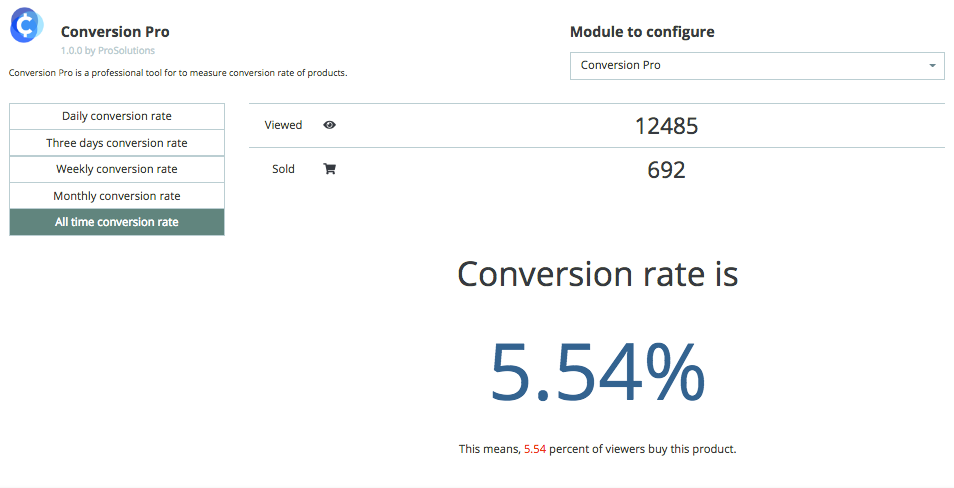Show the Monthly conversion rate tab
This screenshot has width=954, height=488.
pyautogui.click(x=117, y=196)
